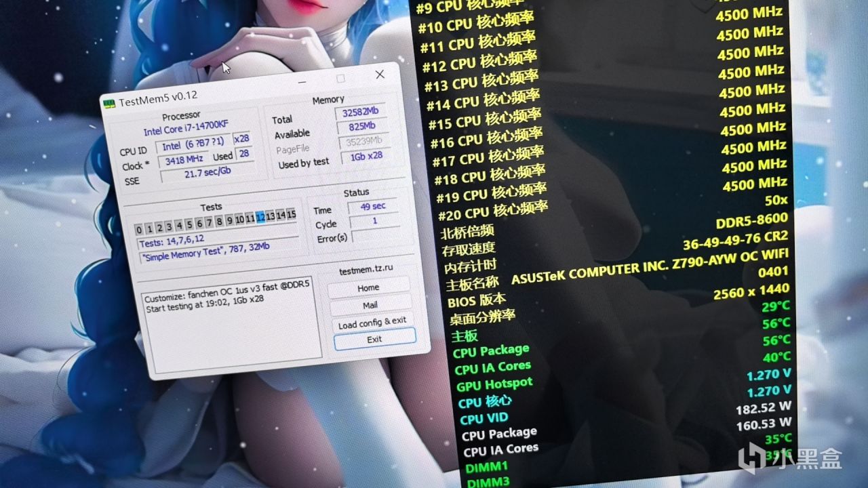Click the 29°C temperature value
Viewport: 868px width, 488px height.
coord(776,306)
